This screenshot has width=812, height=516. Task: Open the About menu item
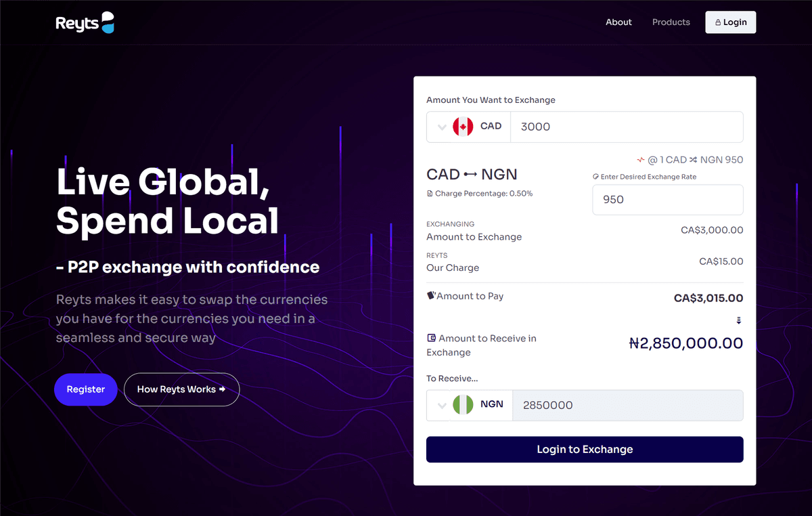(618, 22)
